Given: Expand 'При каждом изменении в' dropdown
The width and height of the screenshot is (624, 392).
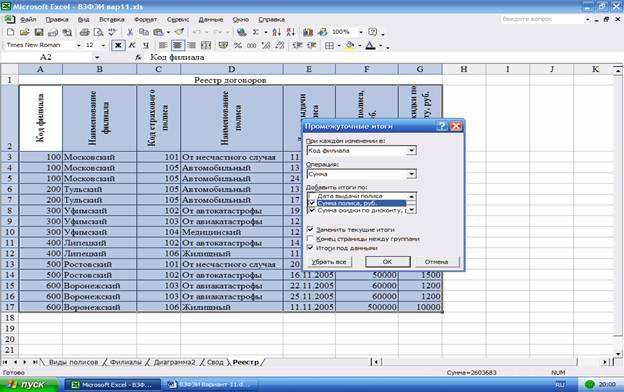Looking at the screenshot, I should (x=411, y=150).
